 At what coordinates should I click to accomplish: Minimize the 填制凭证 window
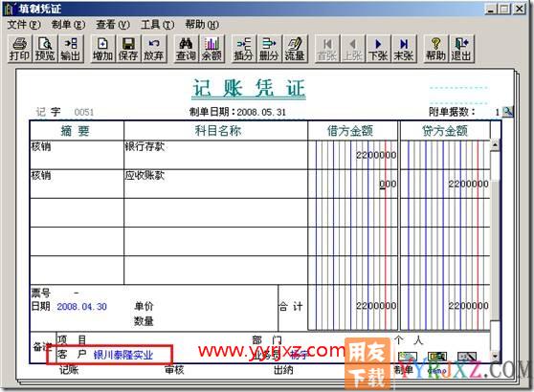pyautogui.click(x=491, y=10)
